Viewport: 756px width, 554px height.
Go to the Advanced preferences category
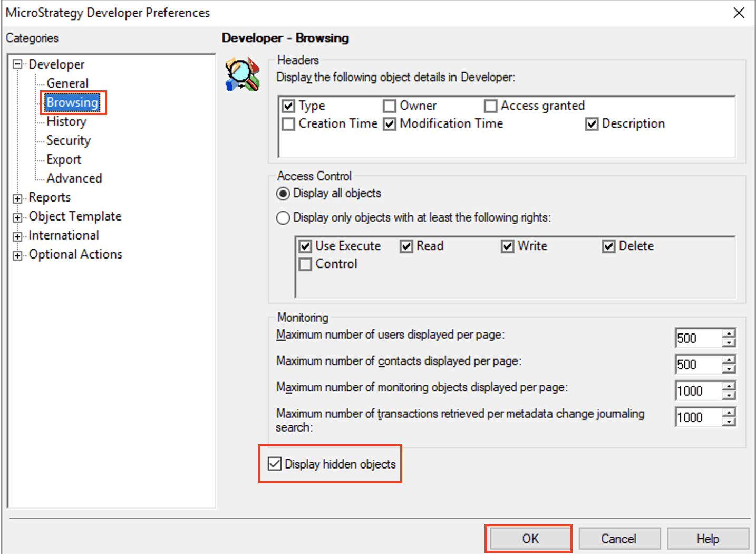[74, 178]
